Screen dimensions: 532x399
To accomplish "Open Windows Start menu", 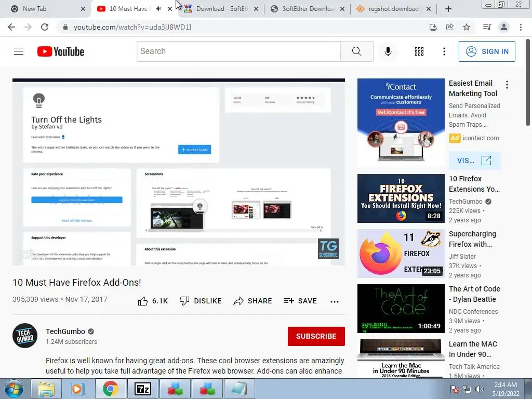I will (x=14, y=389).
